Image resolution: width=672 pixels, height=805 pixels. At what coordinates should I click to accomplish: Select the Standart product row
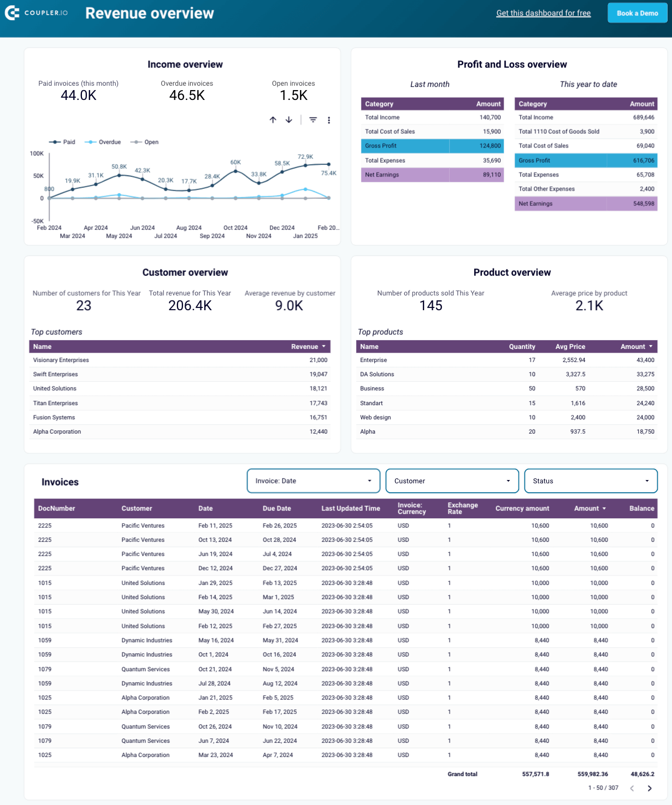tap(507, 404)
